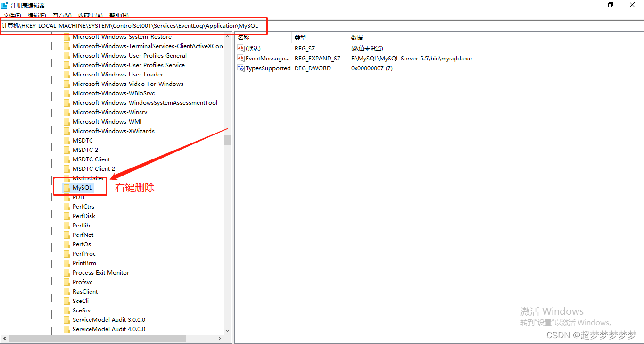Select the MySQL registry key
The image size is (644, 344).
click(83, 188)
